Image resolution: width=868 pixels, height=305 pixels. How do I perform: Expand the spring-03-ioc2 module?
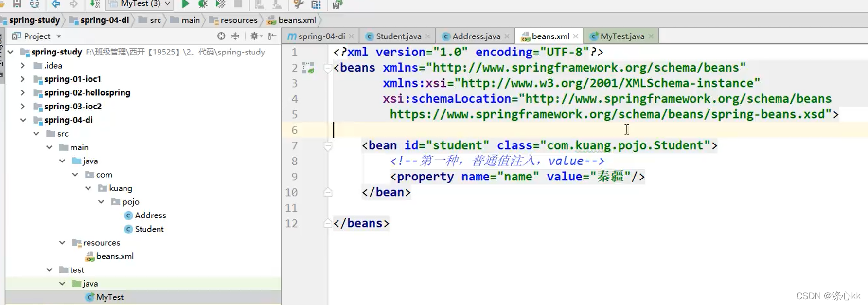pos(23,106)
